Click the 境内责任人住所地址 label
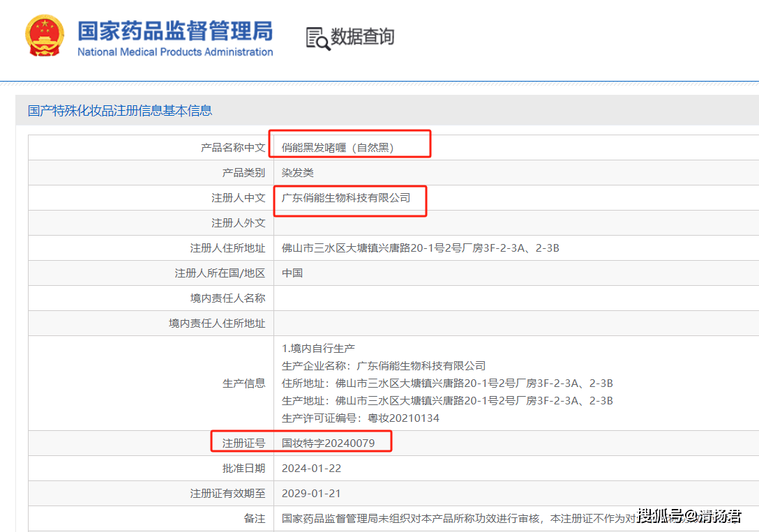This screenshot has height=532, width=759. pos(217,324)
